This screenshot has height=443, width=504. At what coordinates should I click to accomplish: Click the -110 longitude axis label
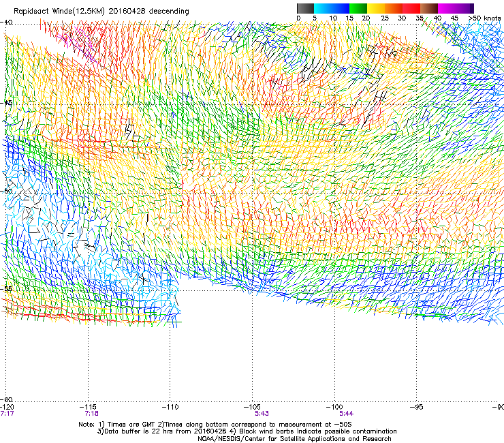(170, 407)
